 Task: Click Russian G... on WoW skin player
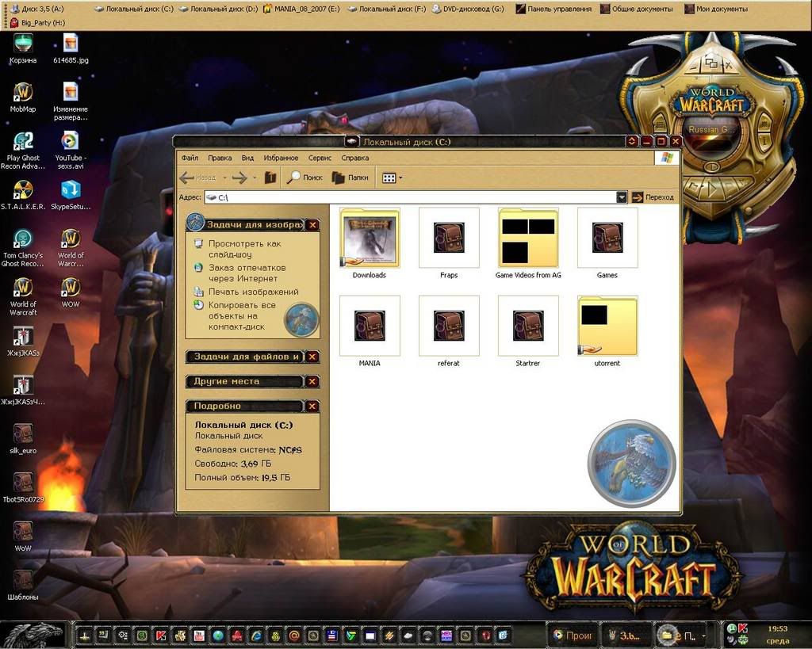[710, 129]
